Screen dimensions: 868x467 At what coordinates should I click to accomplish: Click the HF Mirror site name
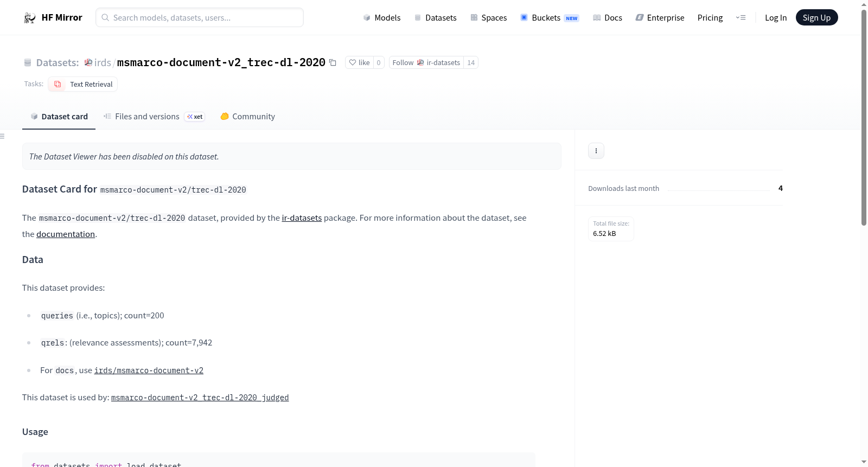62,18
